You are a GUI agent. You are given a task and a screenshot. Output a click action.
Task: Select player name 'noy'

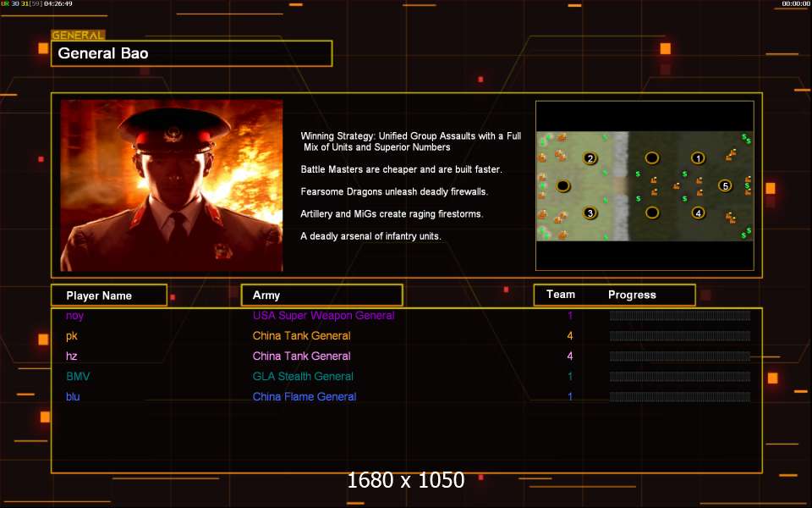click(74, 316)
